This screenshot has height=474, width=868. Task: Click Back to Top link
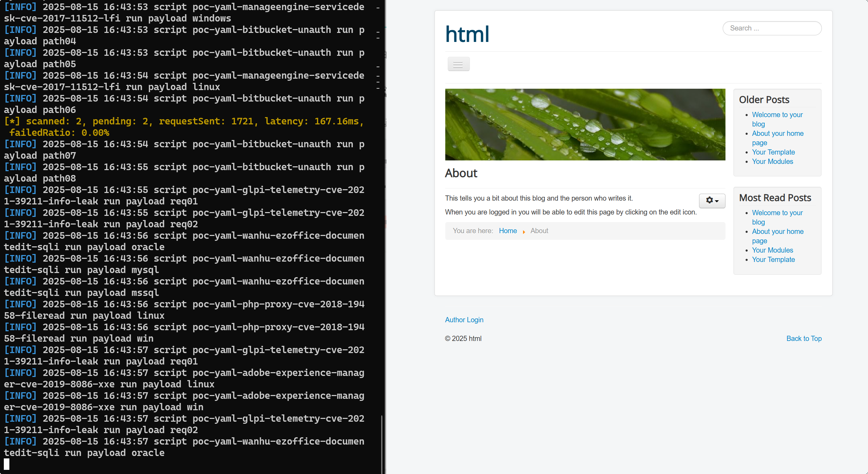[x=803, y=339]
